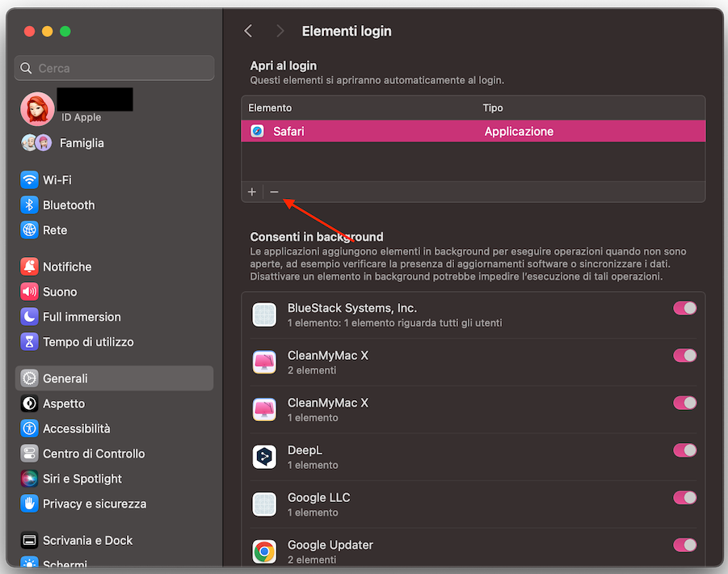
Task: Add a login item with the plus button
Action: (x=252, y=192)
